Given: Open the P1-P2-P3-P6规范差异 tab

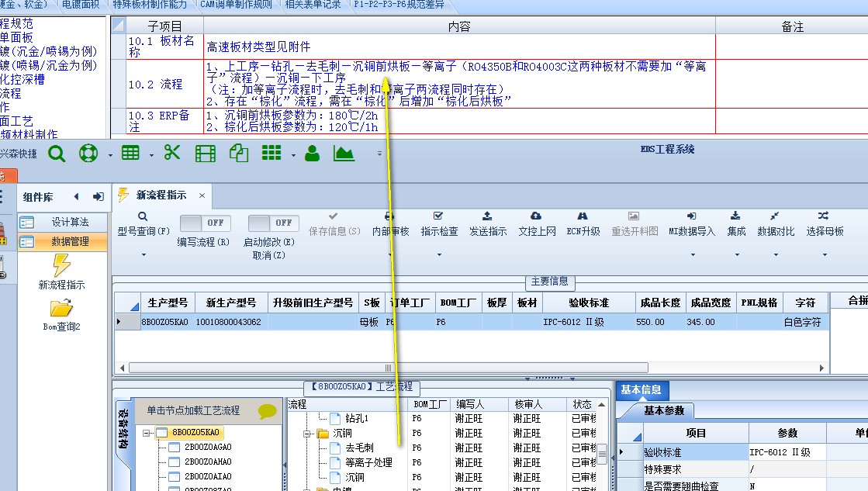Looking at the screenshot, I should pos(399,5).
